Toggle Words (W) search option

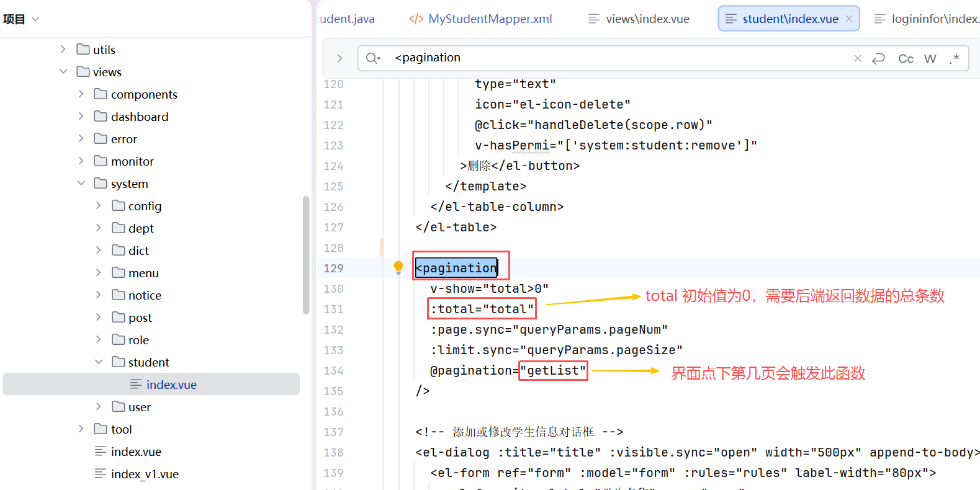point(930,58)
